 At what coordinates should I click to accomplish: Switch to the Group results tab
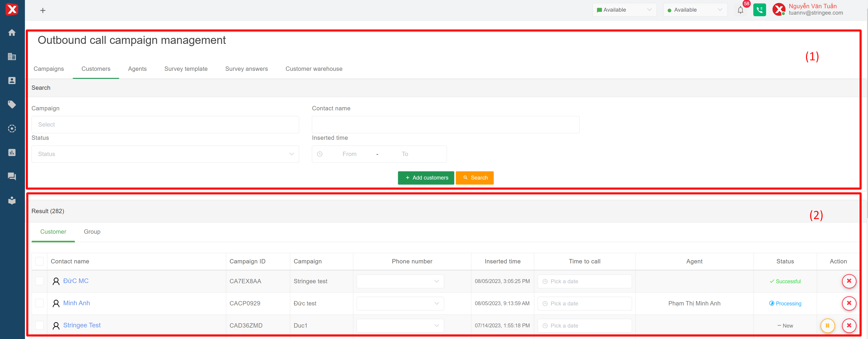[x=92, y=231]
